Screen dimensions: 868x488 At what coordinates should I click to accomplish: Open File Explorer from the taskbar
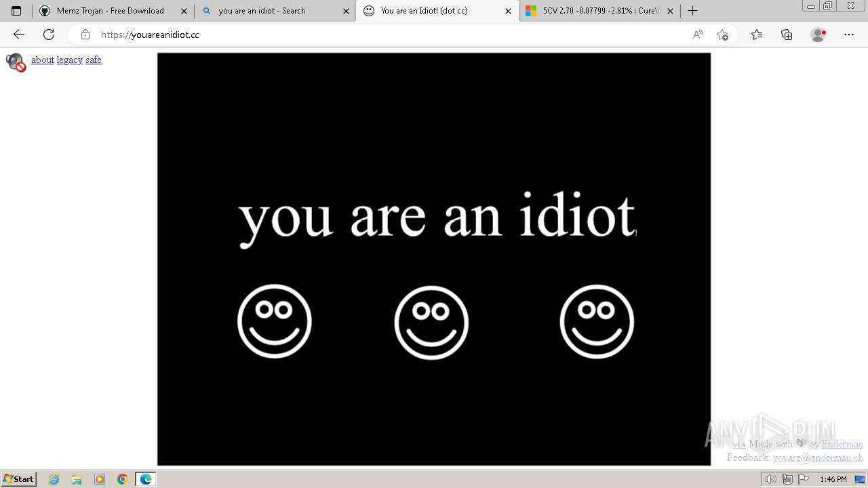tap(77, 479)
